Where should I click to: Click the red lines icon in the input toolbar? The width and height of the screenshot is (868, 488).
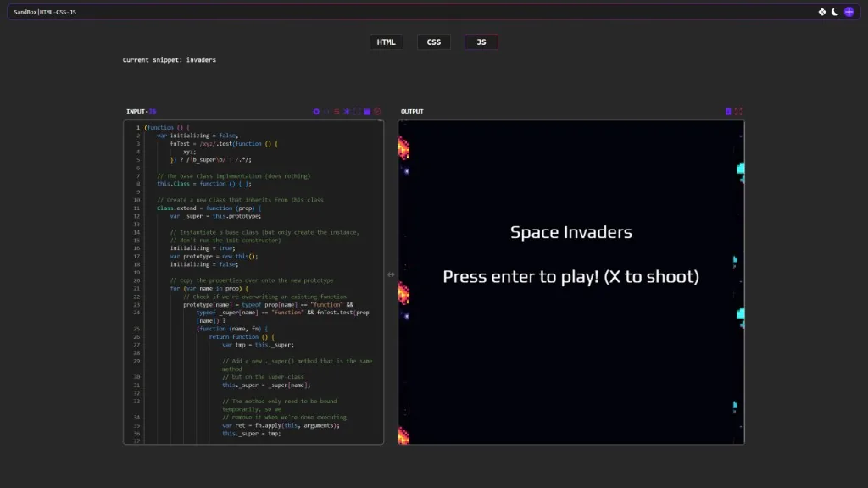pos(337,111)
